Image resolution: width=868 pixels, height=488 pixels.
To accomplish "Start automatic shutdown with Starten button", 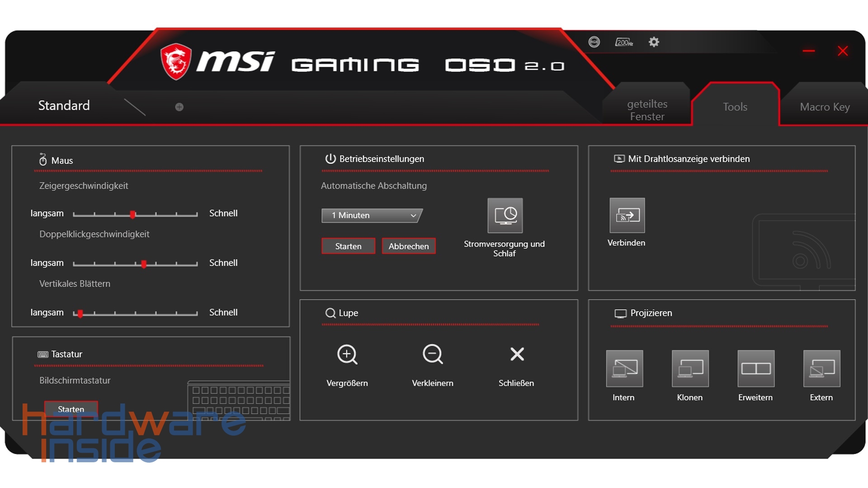I will (348, 246).
